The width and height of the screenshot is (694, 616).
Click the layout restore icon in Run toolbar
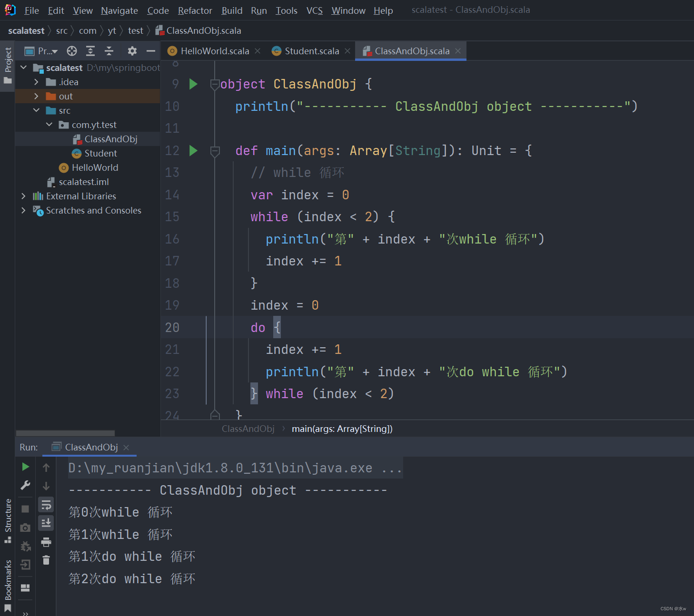coord(25,588)
